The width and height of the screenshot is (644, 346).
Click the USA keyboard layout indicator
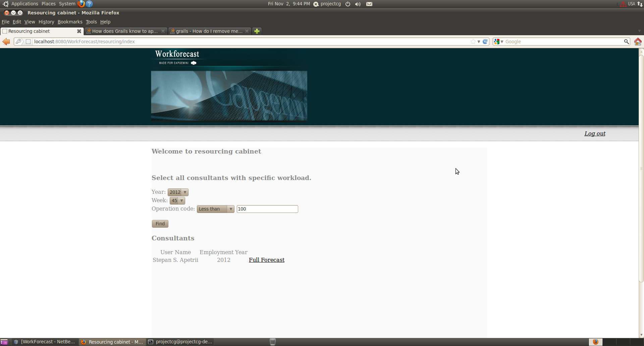(631, 4)
